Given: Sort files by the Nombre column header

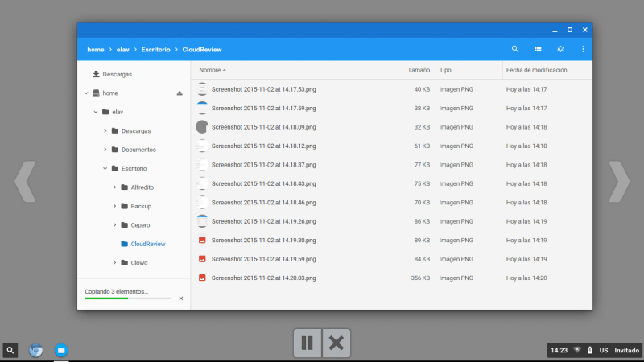Looking at the screenshot, I should [213, 70].
